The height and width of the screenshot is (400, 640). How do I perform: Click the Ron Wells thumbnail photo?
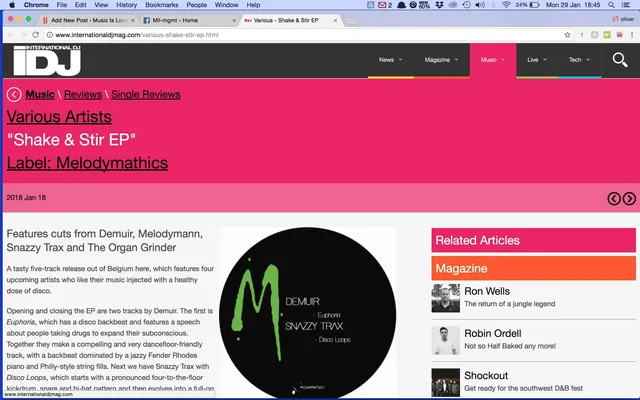[x=446, y=298]
